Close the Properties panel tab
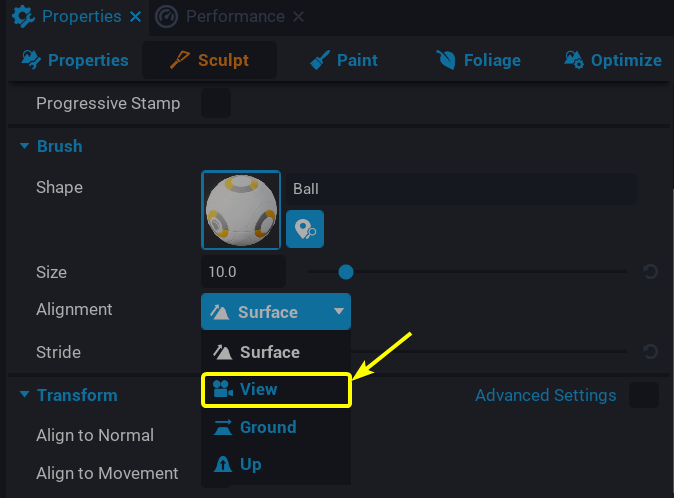Screen dimensions: 674x498 136,17
